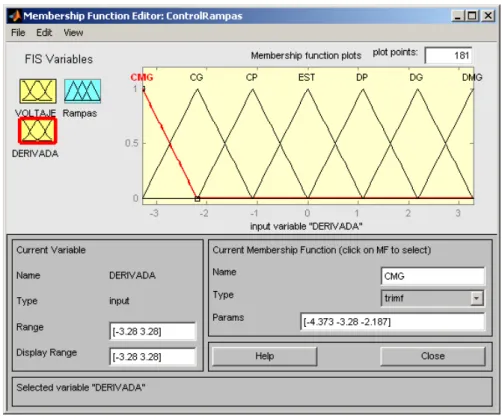Click the Params input field

click(x=392, y=322)
